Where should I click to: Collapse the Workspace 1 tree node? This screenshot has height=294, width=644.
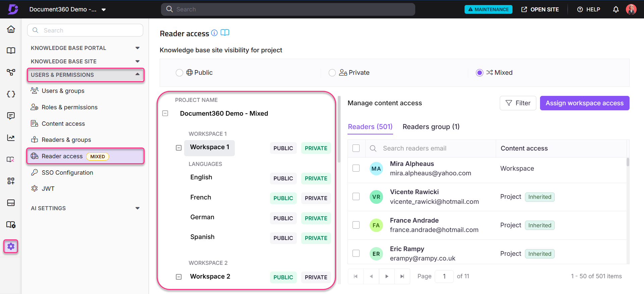pyautogui.click(x=179, y=148)
